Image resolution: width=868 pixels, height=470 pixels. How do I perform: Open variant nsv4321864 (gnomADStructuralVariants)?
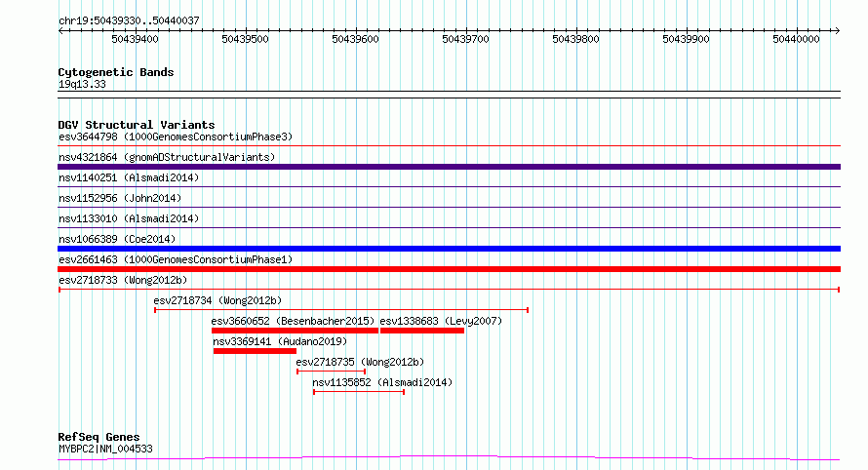[167, 157]
